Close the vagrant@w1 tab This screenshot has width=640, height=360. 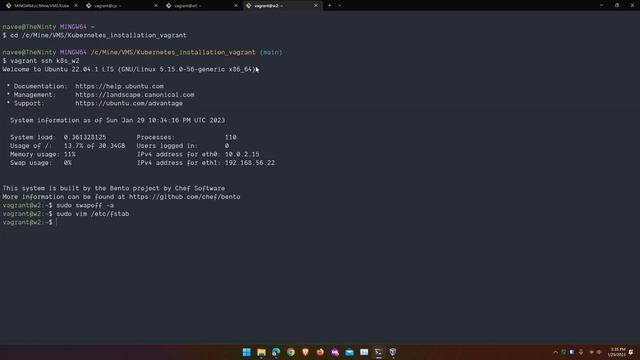coord(236,6)
